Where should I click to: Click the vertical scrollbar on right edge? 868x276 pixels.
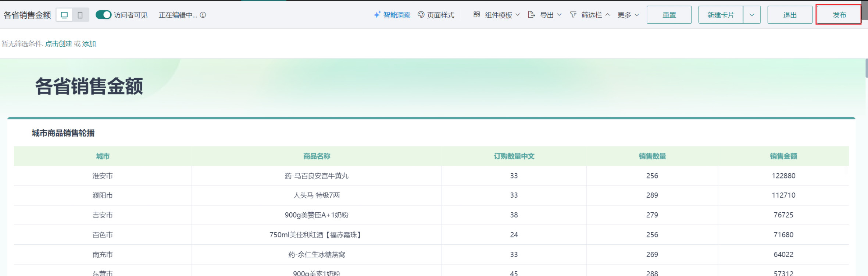[866, 68]
